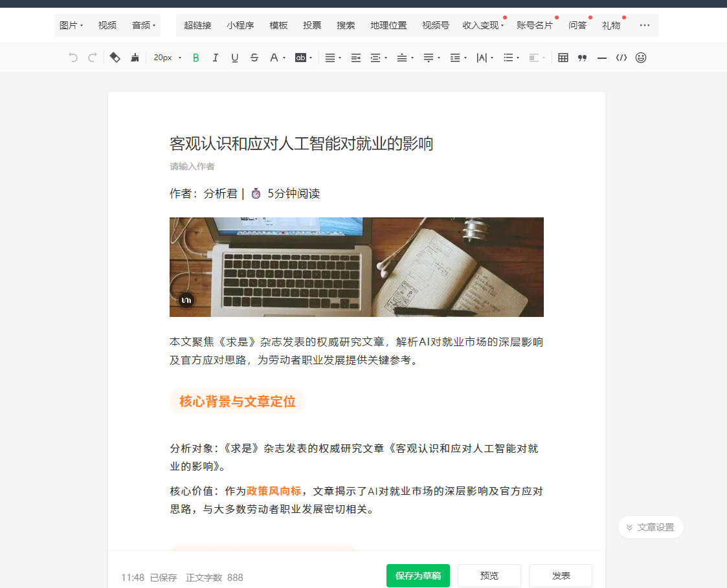The width and height of the screenshot is (727, 588).
Task: Click the 发表 publish button
Action: 560,576
